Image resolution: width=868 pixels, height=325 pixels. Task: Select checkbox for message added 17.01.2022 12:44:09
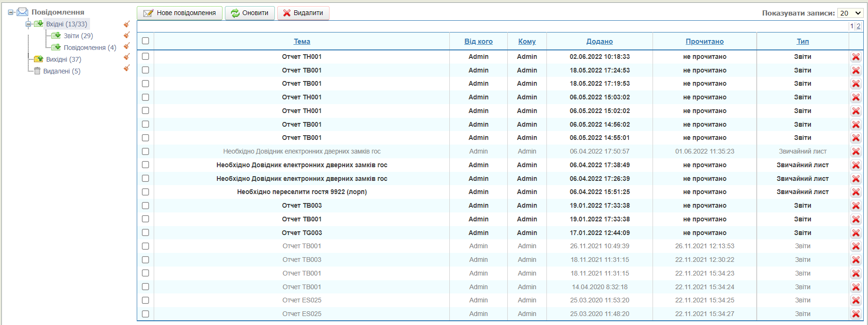click(145, 233)
